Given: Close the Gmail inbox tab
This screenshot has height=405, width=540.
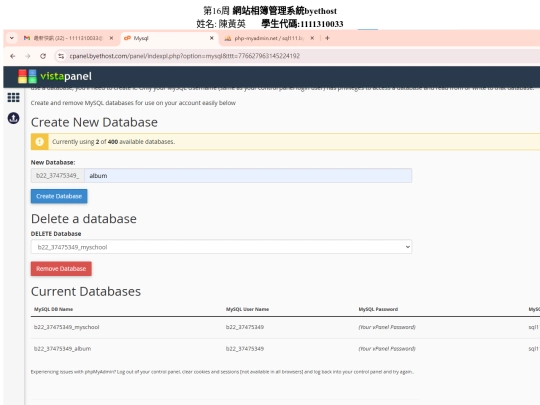Looking at the screenshot, I should tap(111, 38).
